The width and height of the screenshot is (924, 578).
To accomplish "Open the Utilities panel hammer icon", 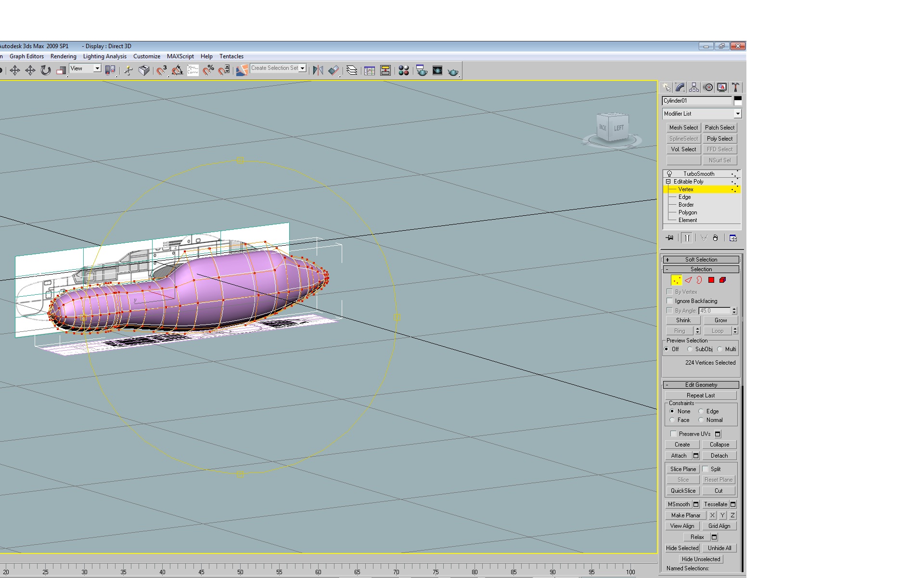I will tap(735, 87).
